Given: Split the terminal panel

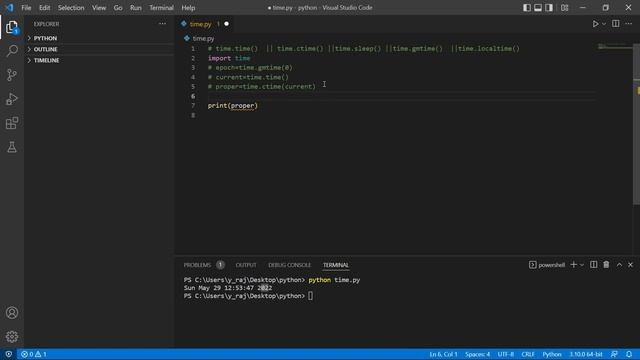Looking at the screenshot, I should [x=593, y=265].
